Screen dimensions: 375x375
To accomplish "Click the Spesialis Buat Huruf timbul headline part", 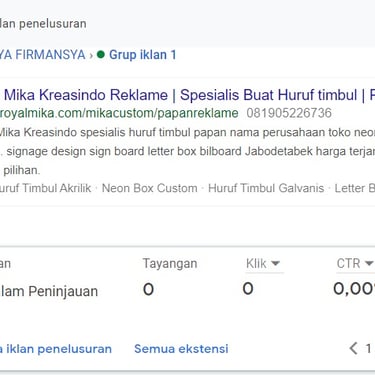I will (x=269, y=95).
